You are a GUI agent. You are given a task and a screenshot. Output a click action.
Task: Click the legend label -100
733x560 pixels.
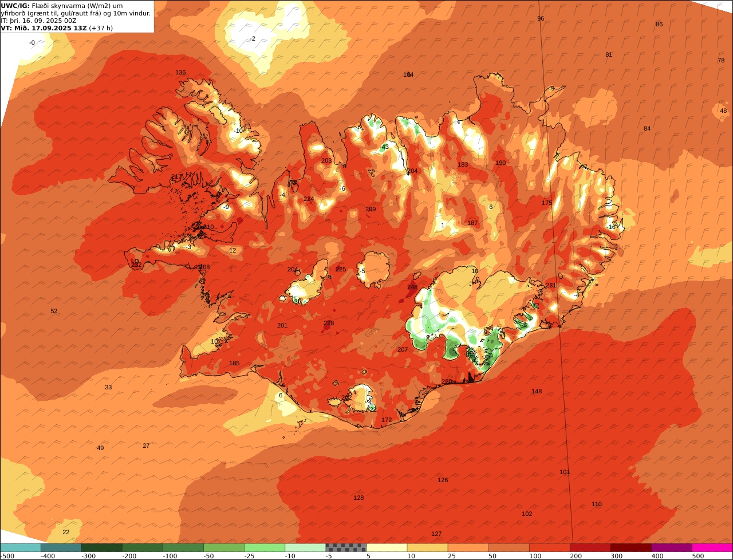coord(170,556)
